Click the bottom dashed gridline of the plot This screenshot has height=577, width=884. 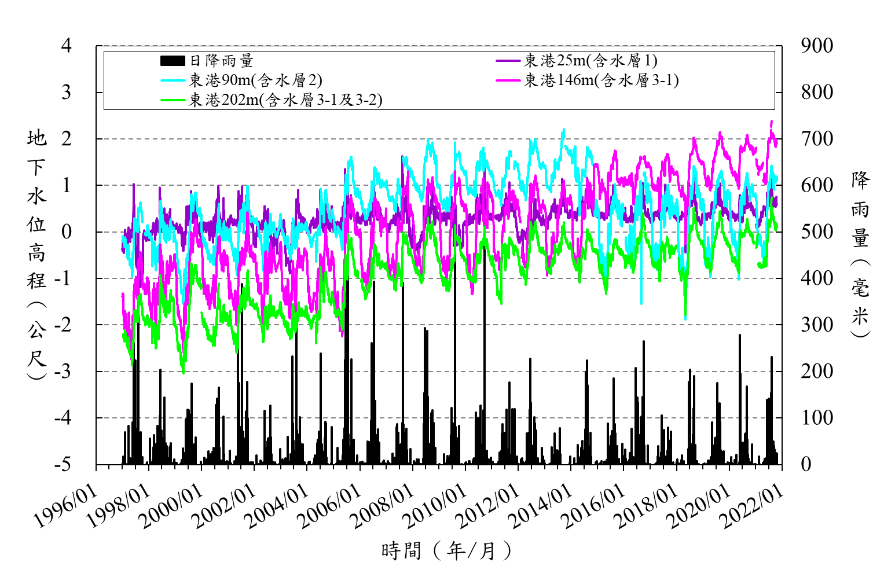[440, 418]
